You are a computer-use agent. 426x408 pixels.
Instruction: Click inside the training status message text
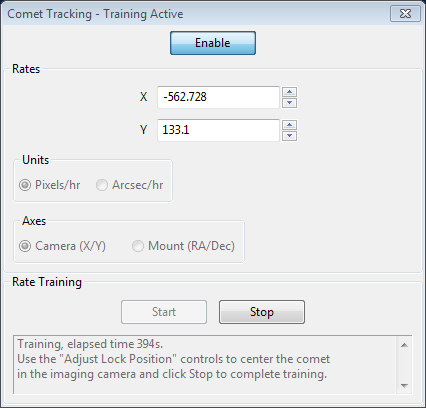(173, 359)
